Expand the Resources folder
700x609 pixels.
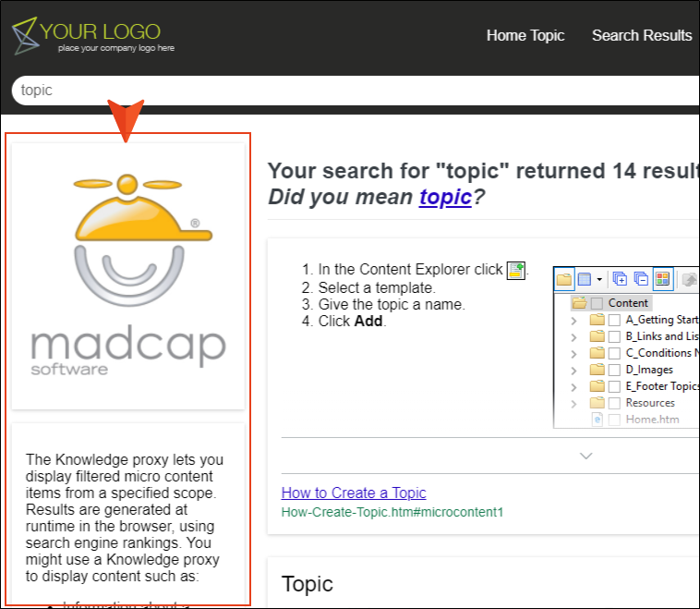573,404
